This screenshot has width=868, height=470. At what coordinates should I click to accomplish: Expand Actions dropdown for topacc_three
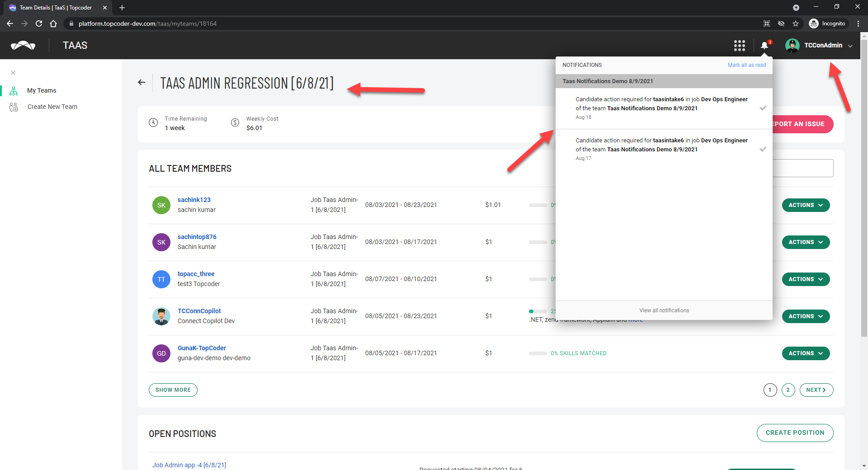click(x=806, y=279)
